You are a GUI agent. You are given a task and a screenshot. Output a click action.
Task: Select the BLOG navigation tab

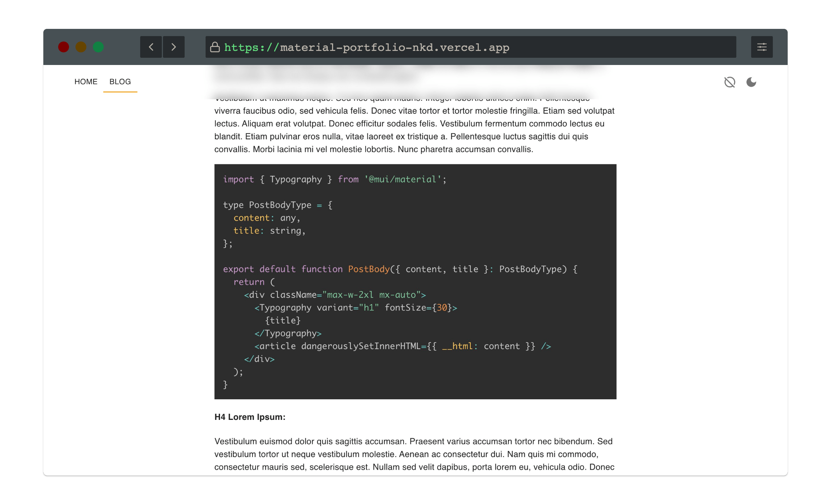(x=120, y=82)
